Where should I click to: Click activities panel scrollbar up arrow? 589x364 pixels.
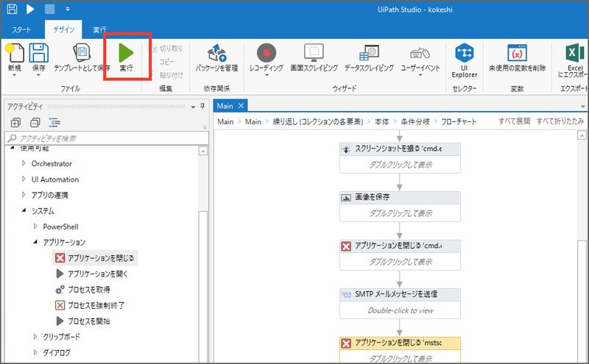click(203, 151)
